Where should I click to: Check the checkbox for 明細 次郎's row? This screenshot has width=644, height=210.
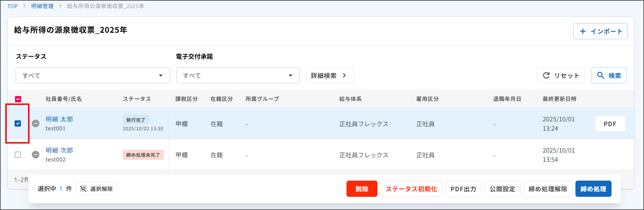(x=18, y=155)
